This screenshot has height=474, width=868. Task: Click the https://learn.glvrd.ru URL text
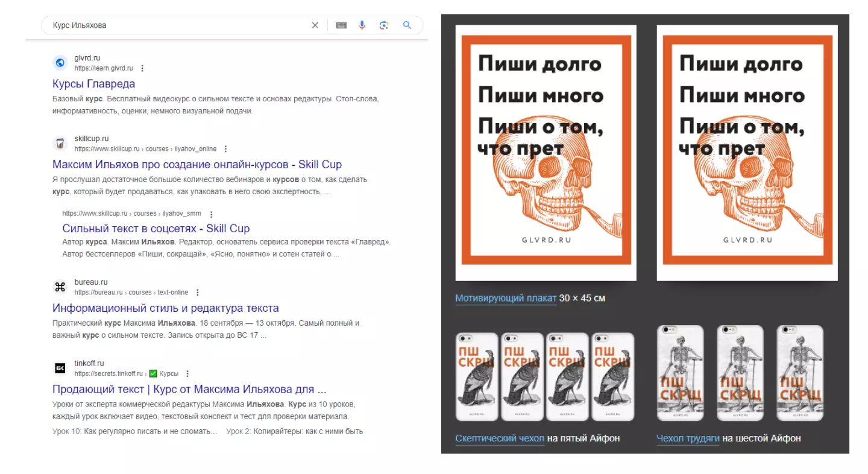(104, 68)
